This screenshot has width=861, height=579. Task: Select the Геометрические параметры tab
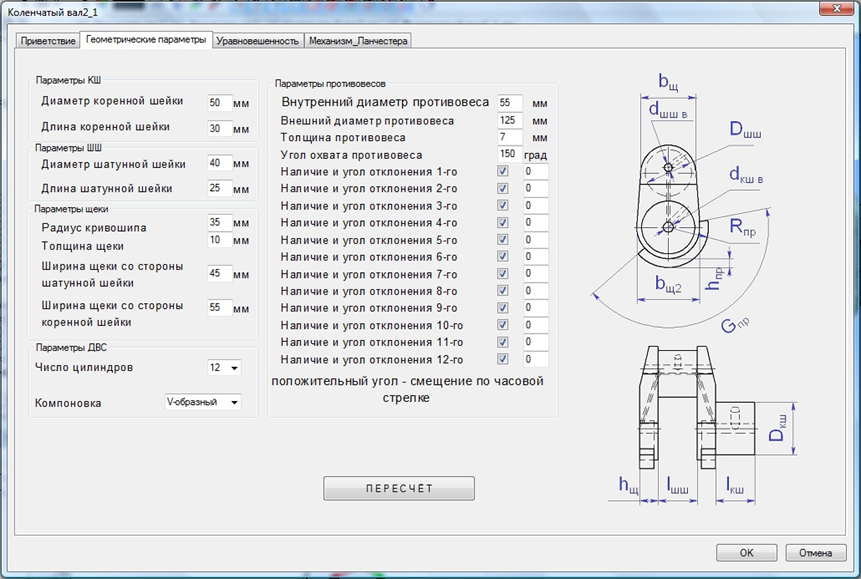pyautogui.click(x=146, y=40)
